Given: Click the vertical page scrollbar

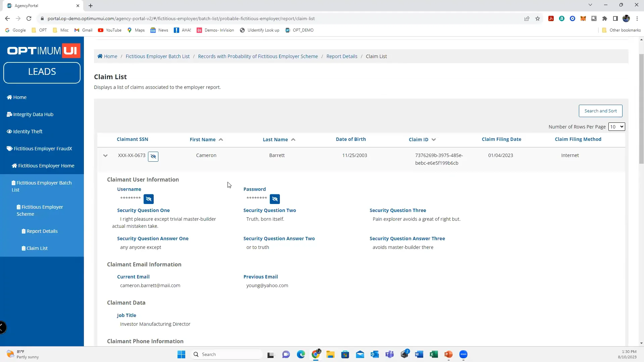Looking at the screenshot, I should pyautogui.click(x=641, y=108).
